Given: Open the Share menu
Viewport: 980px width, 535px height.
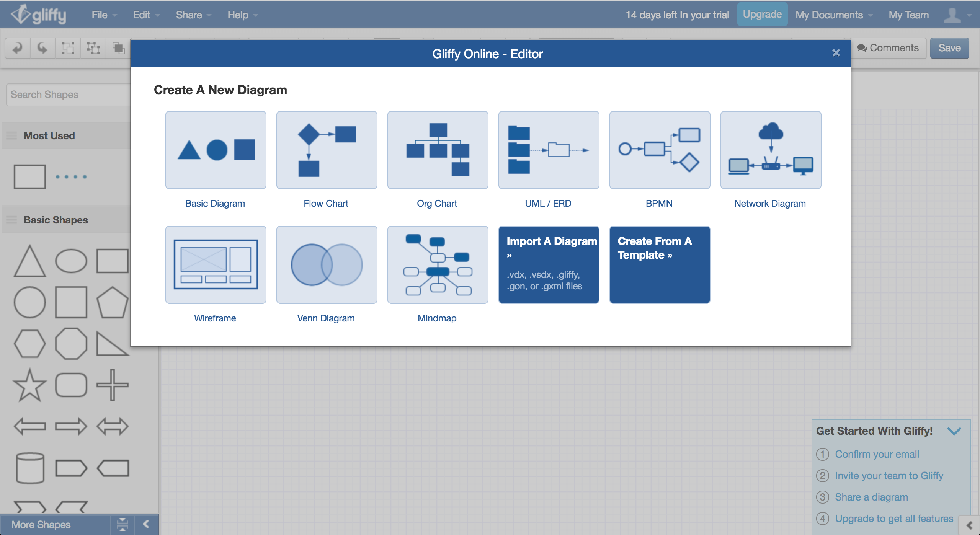Looking at the screenshot, I should tap(193, 15).
